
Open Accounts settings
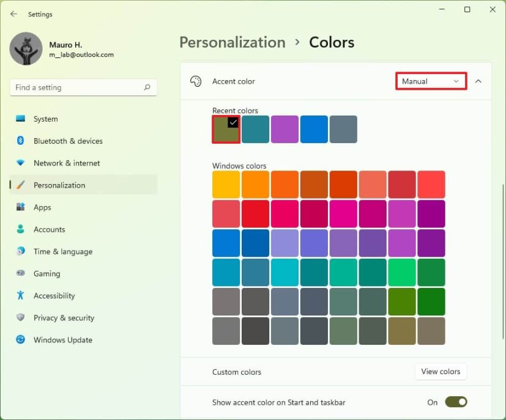coord(83,229)
